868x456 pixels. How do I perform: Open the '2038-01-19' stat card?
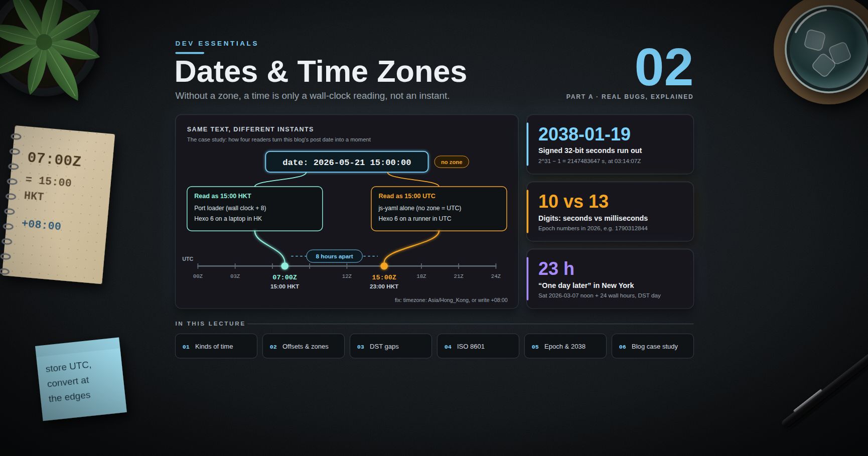(610, 144)
